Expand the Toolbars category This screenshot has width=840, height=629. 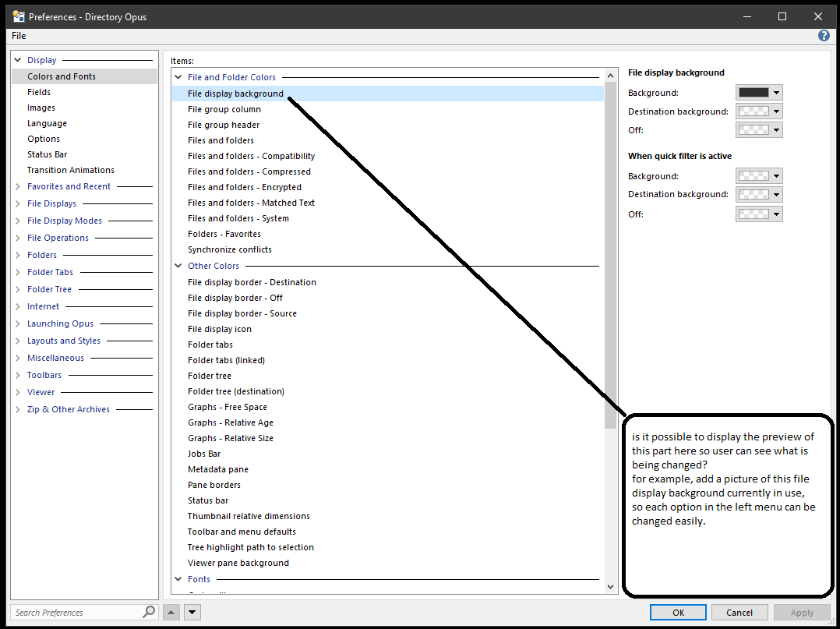[x=18, y=375]
